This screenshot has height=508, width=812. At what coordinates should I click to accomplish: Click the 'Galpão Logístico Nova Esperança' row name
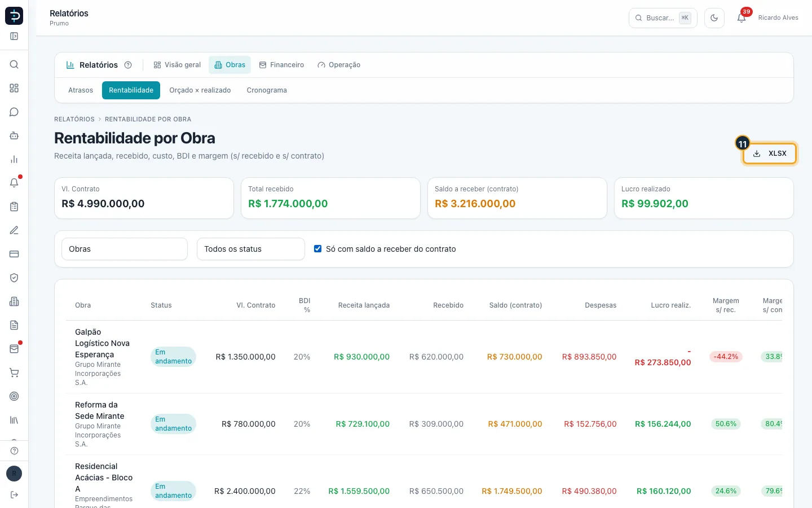click(x=103, y=343)
